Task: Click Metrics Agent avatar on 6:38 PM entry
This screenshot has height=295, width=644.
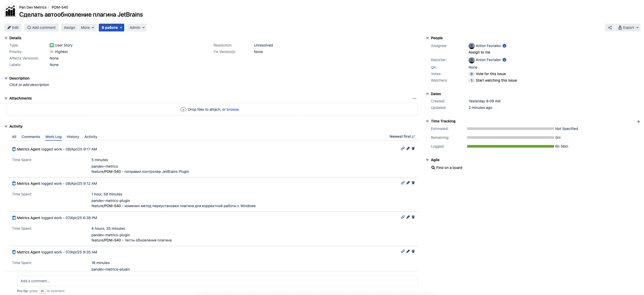Action: (14, 218)
